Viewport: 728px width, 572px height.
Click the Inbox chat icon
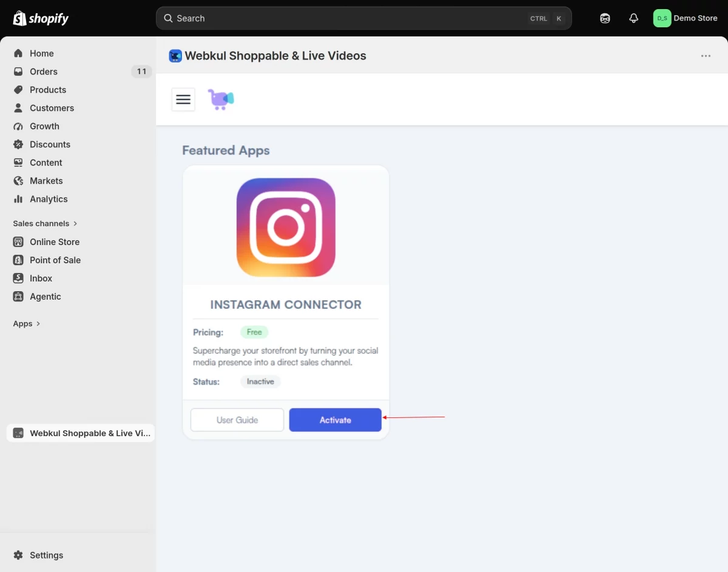pos(18,278)
